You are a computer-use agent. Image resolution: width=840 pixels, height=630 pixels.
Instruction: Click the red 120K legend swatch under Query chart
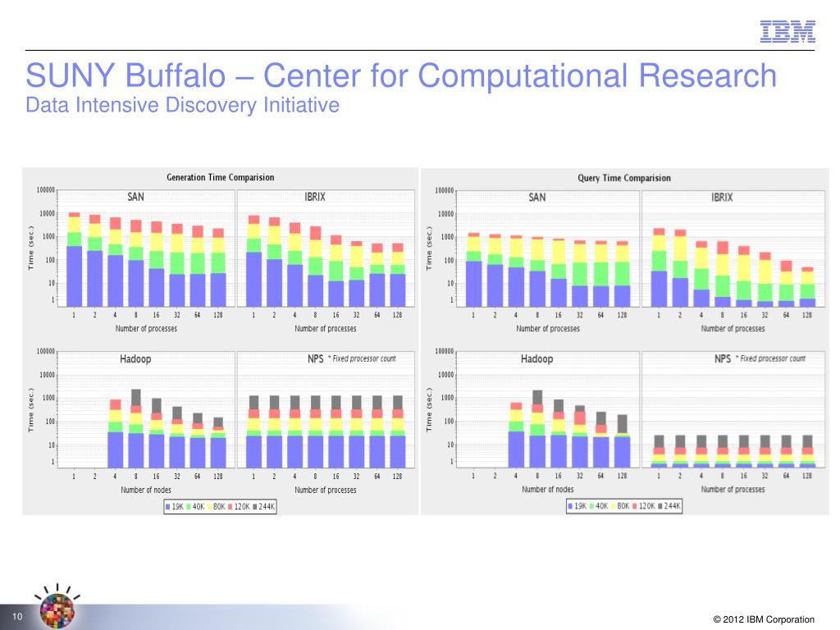coord(634,505)
